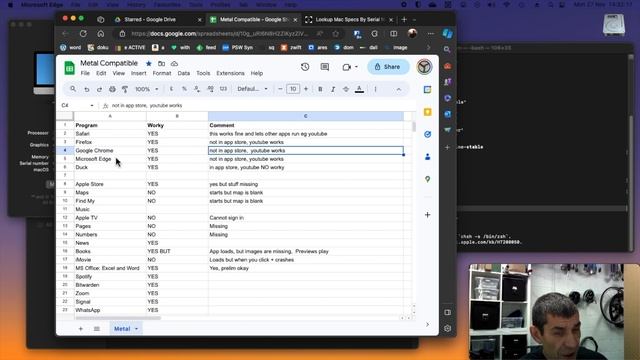Open Copilot in Edge sidebar
The image size is (640, 360).
pos(448,34)
